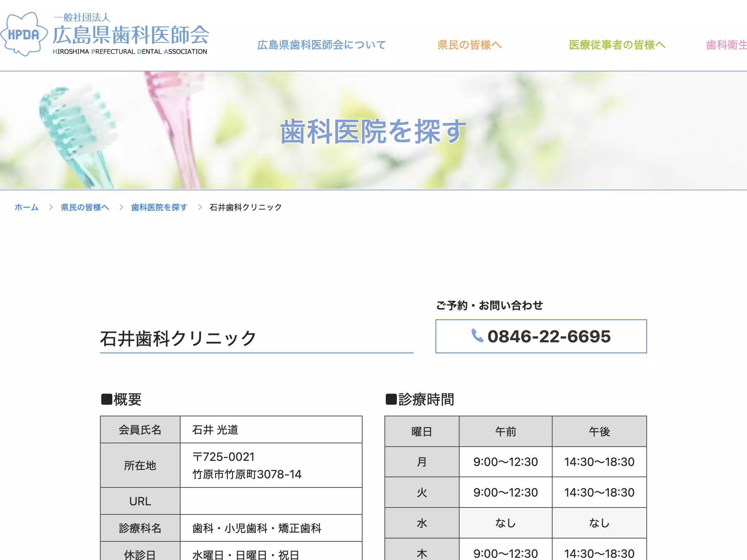Viewport: 747px width, 560px height.
Task: Click the 診療科名 row label
Action: (x=140, y=528)
